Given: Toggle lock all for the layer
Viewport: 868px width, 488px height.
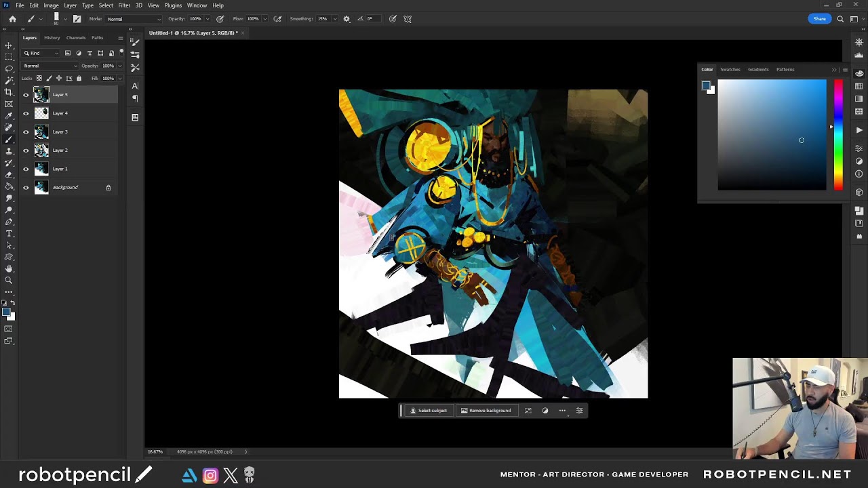Looking at the screenshot, I should click(x=79, y=78).
